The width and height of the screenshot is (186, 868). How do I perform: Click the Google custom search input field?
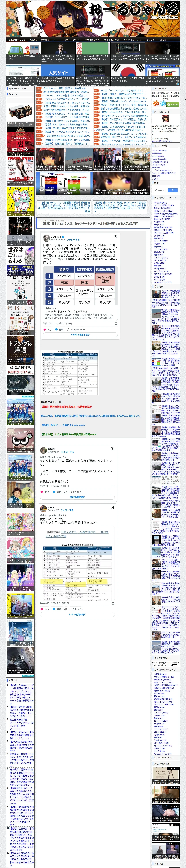tap(160, 190)
